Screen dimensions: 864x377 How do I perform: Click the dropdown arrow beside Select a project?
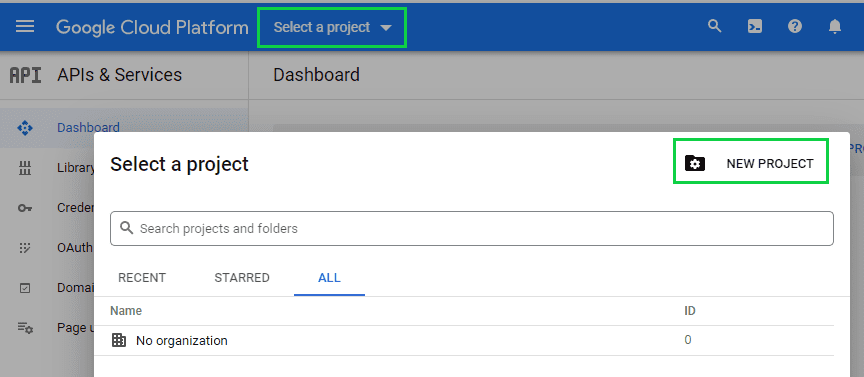click(386, 28)
